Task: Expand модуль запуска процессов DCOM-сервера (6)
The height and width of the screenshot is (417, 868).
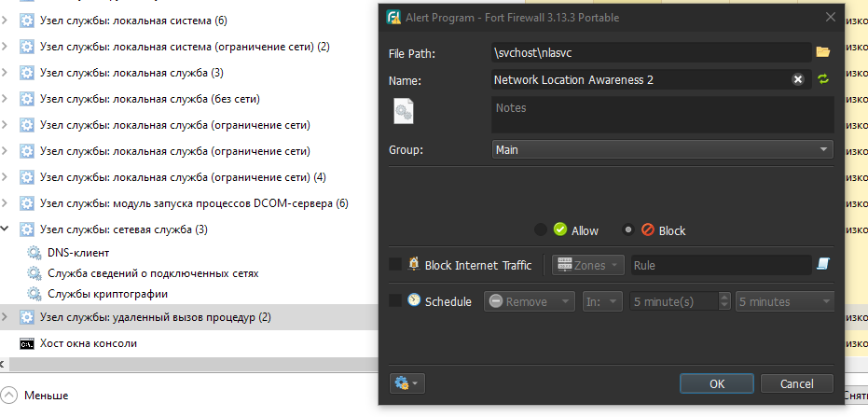Action: pyautogui.click(x=5, y=203)
